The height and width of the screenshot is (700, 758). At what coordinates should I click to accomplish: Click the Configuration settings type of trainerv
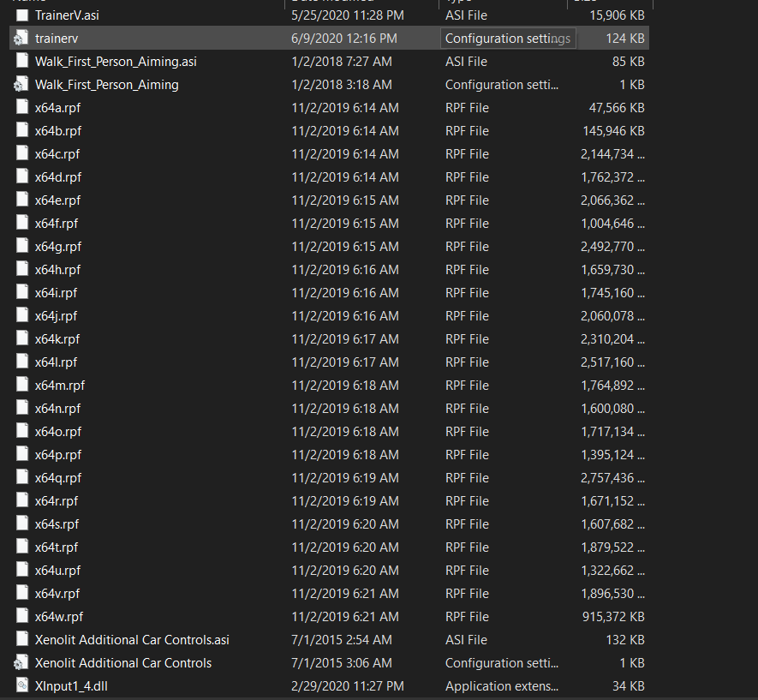pyautogui.click(x=508, y=39)
